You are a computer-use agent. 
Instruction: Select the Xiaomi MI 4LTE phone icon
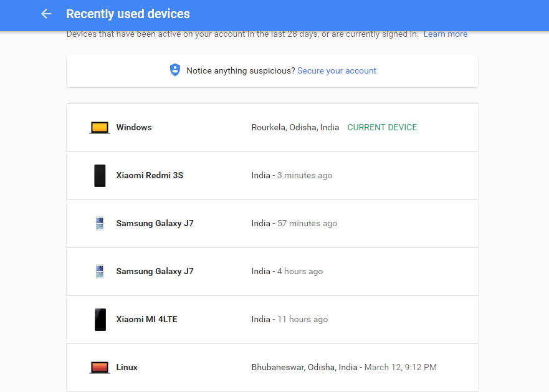coord(100,319)
